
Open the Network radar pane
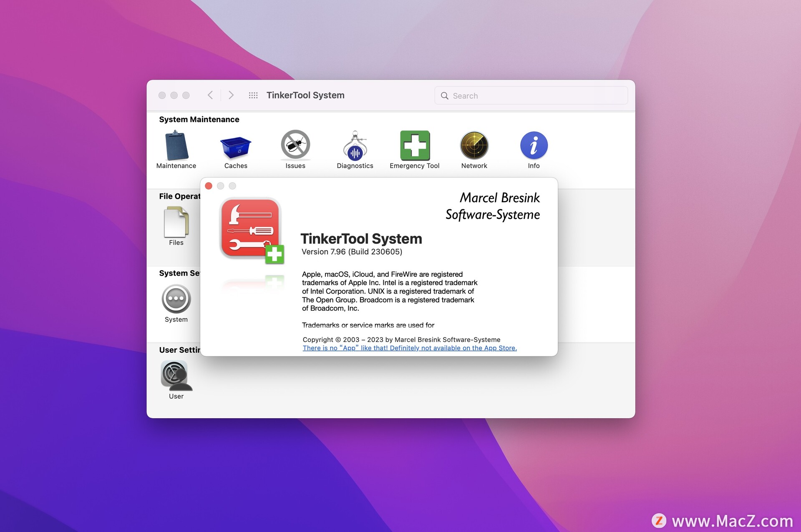(474, 150)
